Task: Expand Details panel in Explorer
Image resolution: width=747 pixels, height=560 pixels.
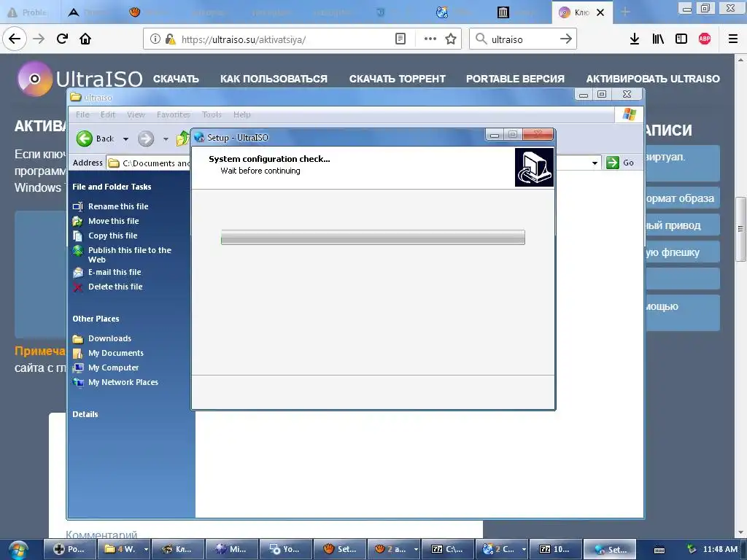Action: [x=85, y=414]
